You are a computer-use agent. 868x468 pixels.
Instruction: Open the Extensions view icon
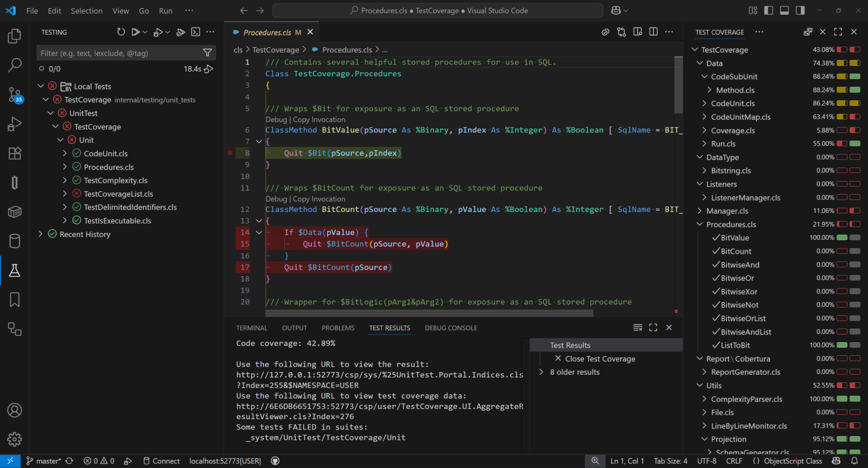pyautogui.click(x=15, y=153)
